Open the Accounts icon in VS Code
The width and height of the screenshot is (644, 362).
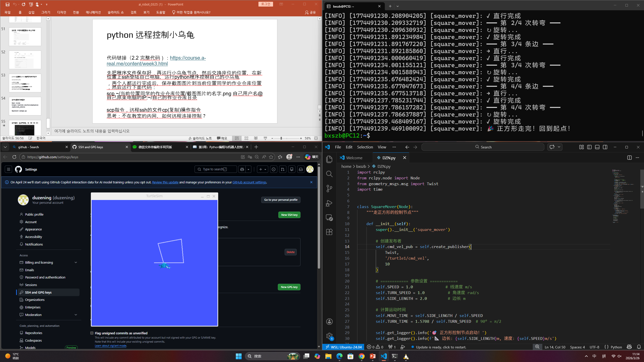coord(329,321)
